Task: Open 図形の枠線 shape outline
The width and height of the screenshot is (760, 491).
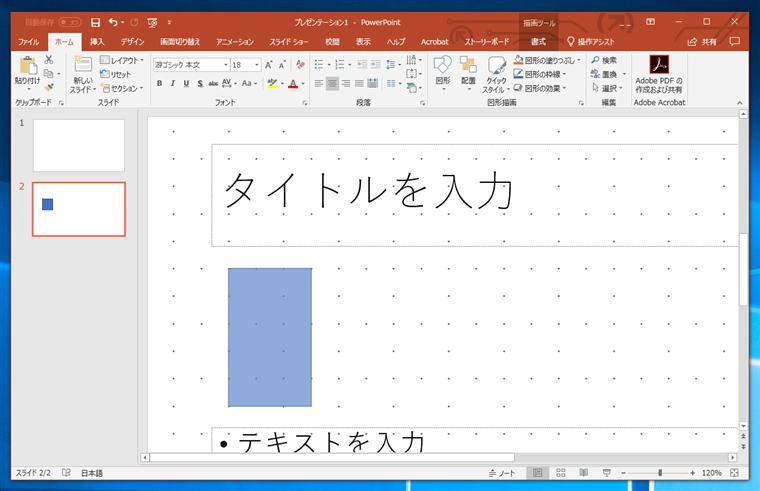Action: (x=539, y=74)
